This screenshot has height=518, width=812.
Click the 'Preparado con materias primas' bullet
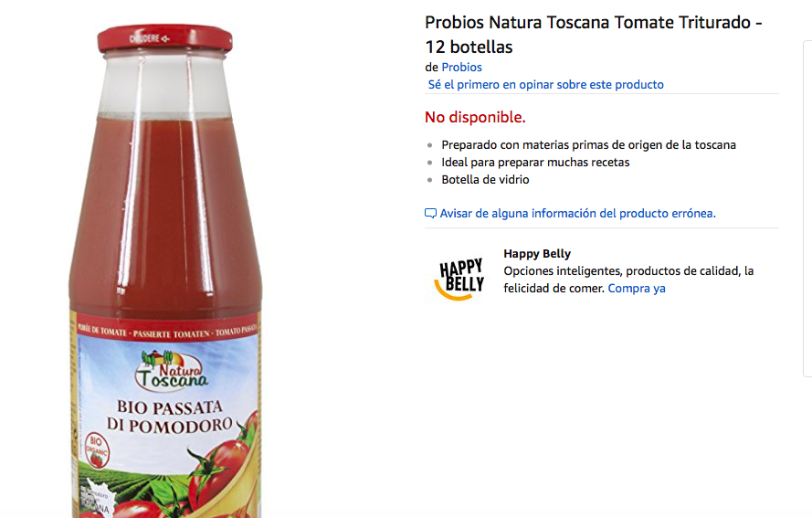click(588, 145)
